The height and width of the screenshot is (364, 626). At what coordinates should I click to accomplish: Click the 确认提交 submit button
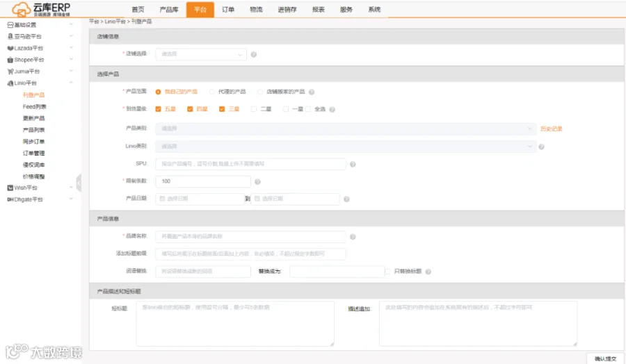[605, 359]
